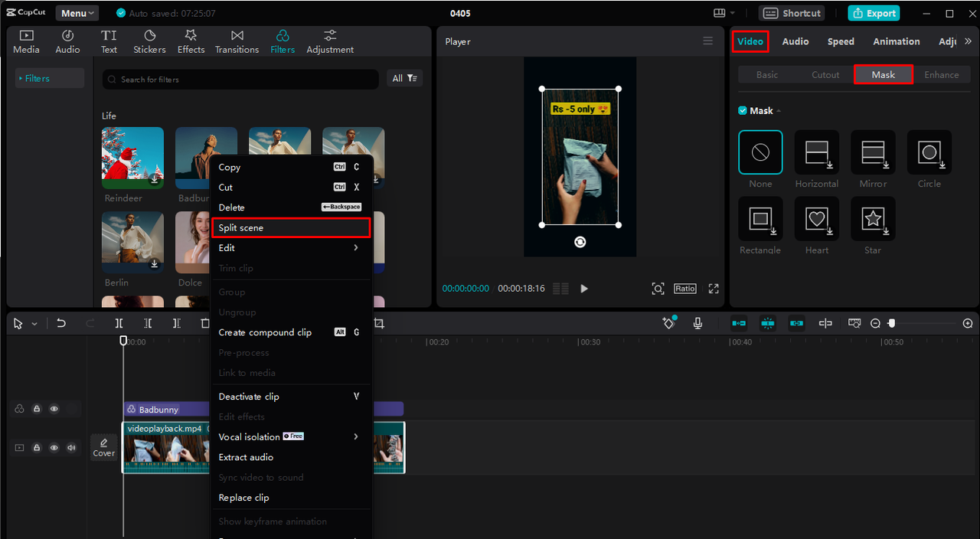The width and height of the screenshot is (980, 539).
Task: Toggle main track magnet snapping
Action: (739, 323)
